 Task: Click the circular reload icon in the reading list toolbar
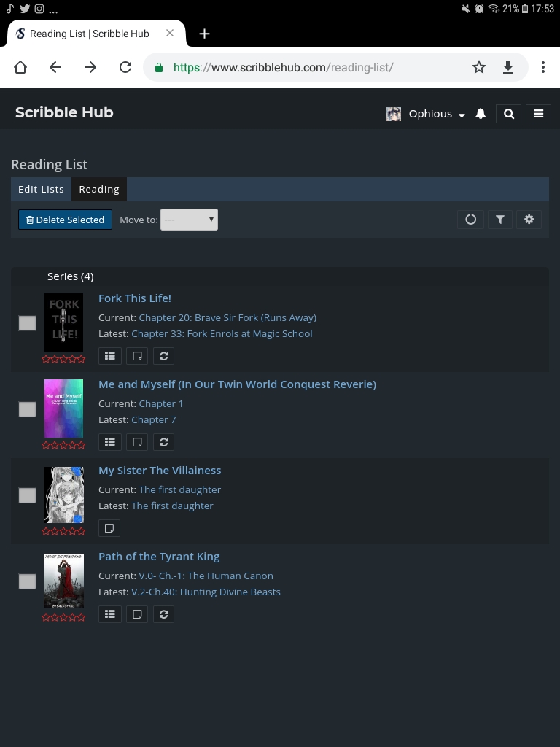470,220
